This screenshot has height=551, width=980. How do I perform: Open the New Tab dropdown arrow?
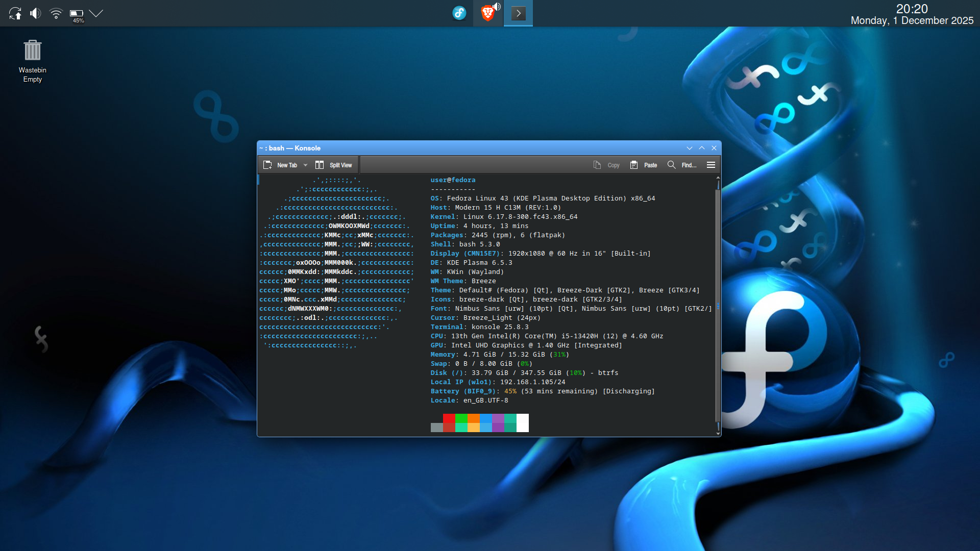(305, 165)
